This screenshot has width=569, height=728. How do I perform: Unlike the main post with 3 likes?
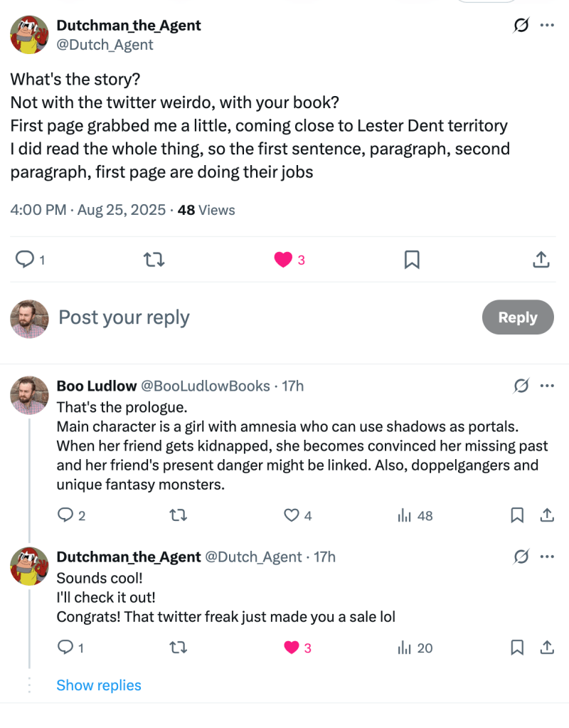point(283,260)
